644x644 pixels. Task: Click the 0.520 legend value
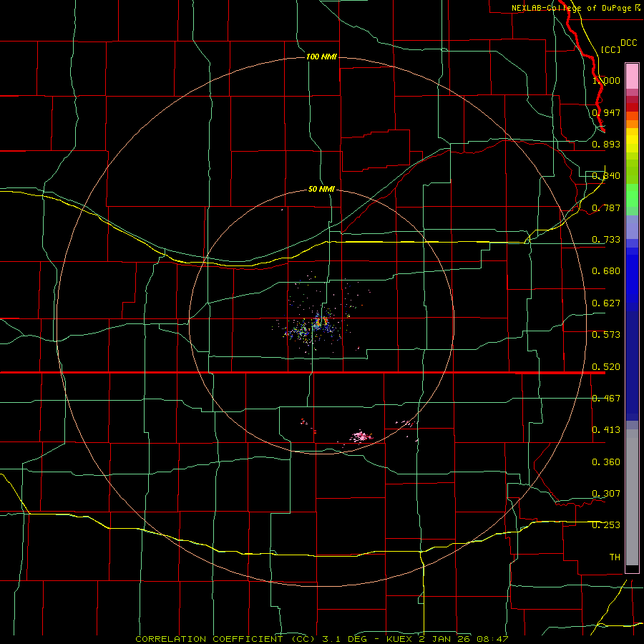(606, 367)
